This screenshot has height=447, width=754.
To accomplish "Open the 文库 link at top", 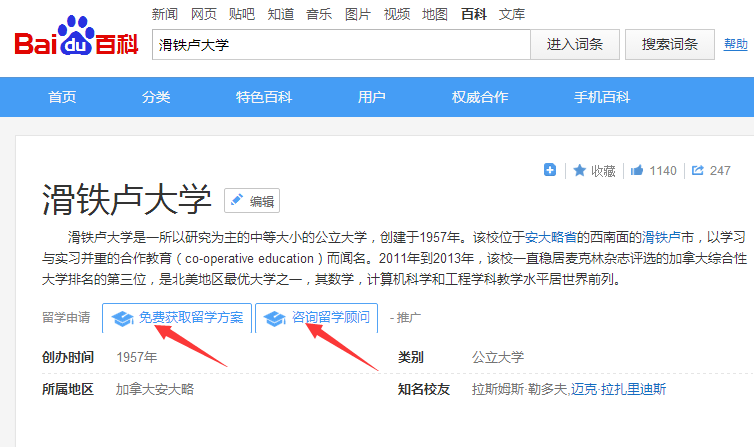I will (512, 14).
